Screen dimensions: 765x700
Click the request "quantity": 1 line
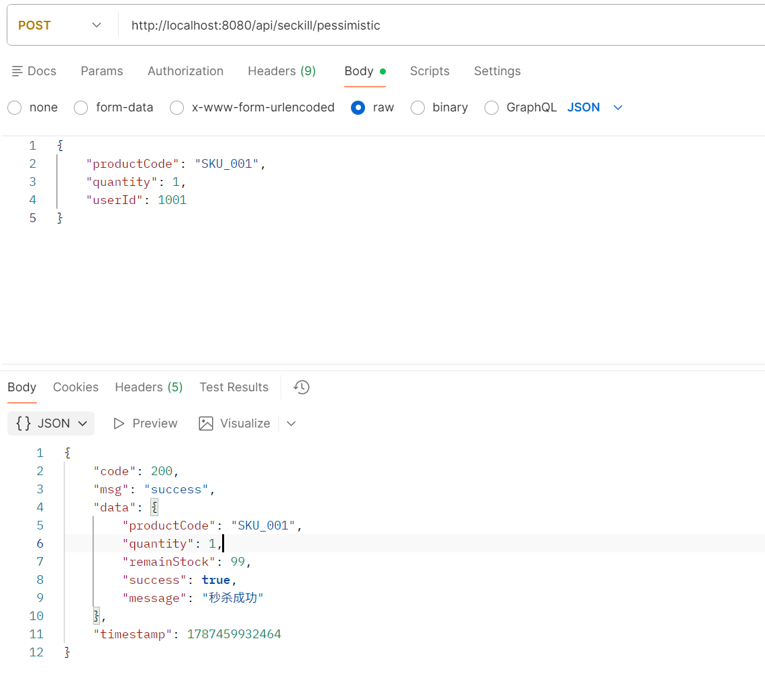pos(136,182)
